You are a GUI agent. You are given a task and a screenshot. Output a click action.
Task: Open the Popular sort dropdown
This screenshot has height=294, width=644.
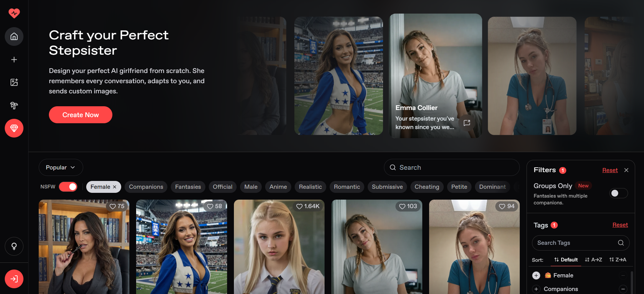61,167
